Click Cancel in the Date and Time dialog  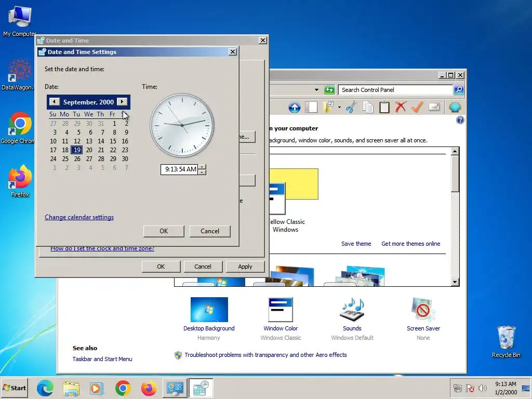203,267
